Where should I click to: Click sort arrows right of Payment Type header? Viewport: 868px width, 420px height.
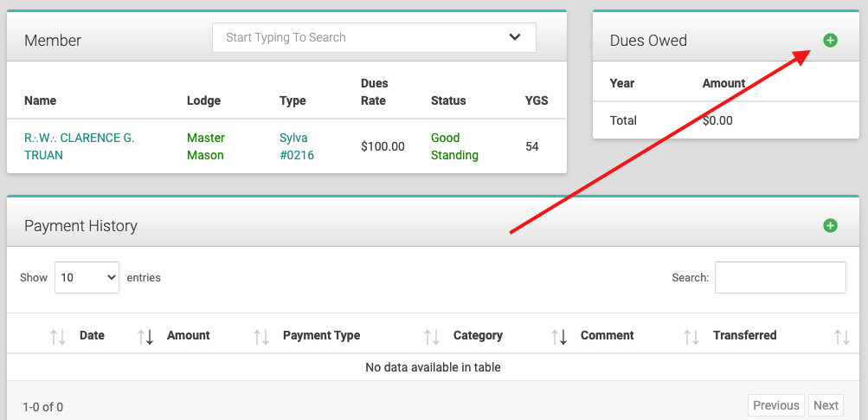(x=431, y=336)
